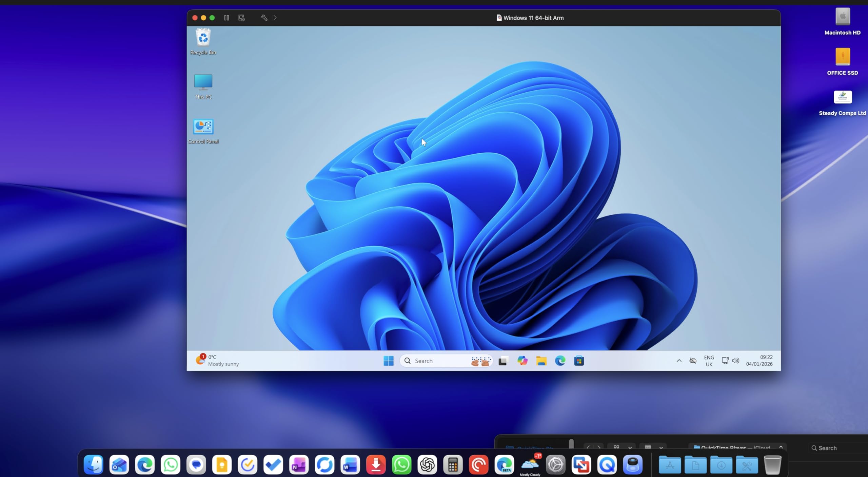Click the volume speaker tray icon
The image size is (868, 477).
pos(735,361)
